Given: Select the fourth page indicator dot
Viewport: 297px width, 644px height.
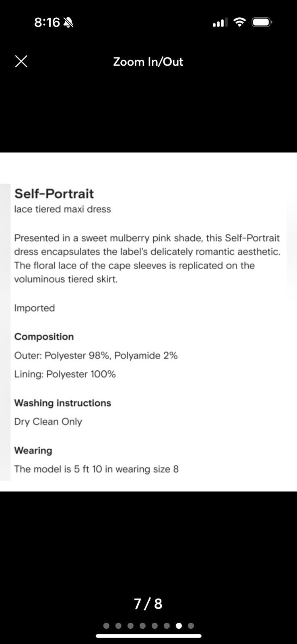Looking at the screenshot, I should click(142, 626).
